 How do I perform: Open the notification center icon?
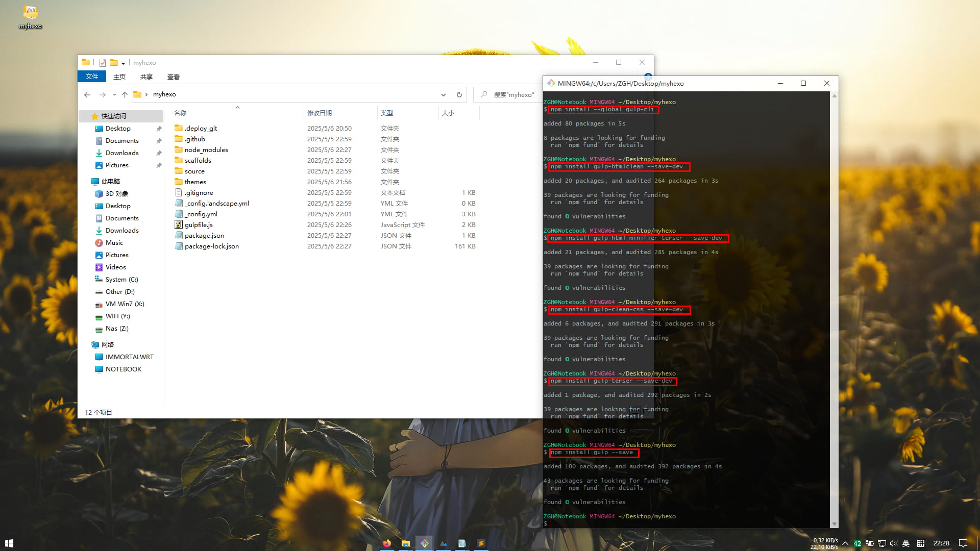963,543
